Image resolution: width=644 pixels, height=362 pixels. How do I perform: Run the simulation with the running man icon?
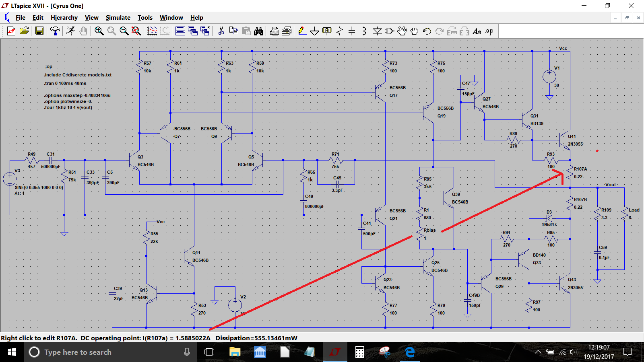[x=70, y=31]
